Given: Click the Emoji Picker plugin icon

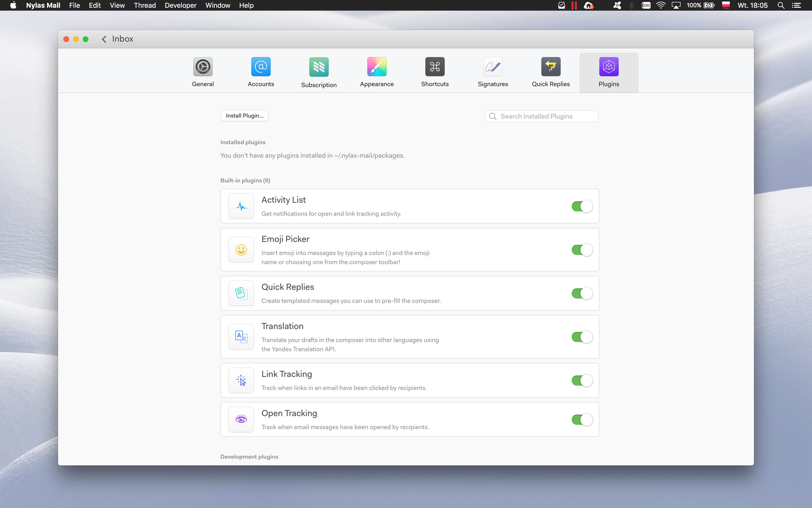Looking at the screenshot, I should (x=241, y=250).
